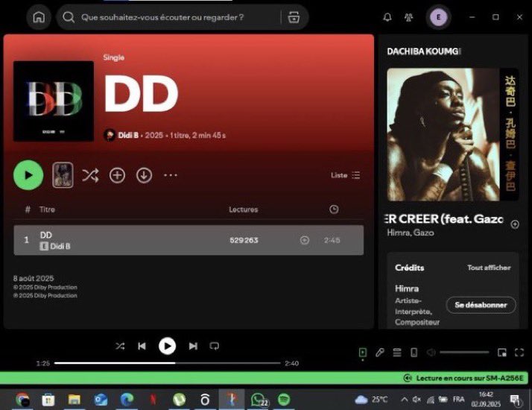
Task: Toggle shuffle in the player bar
Action: tap(120, 346)
